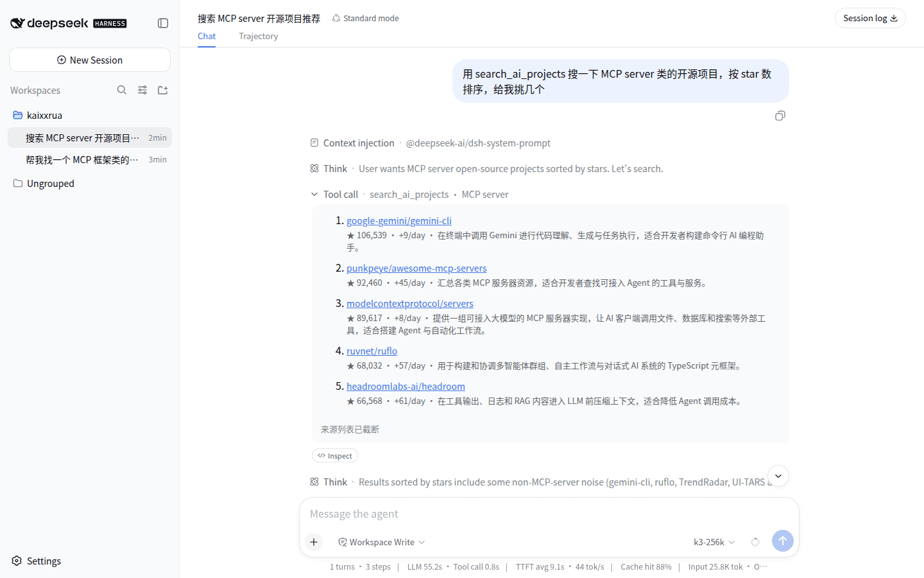Add new workspace folder icon
This screenshot has height=578, width=924.
163,90
